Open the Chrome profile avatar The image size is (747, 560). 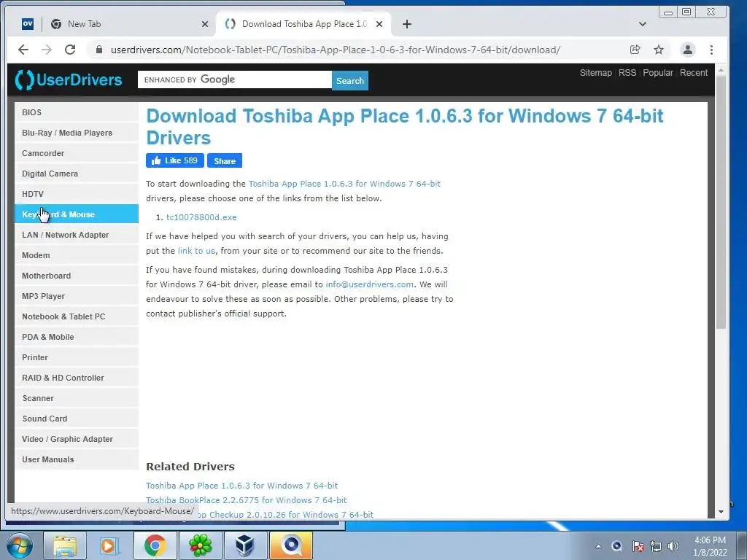(x=687, y=50)
